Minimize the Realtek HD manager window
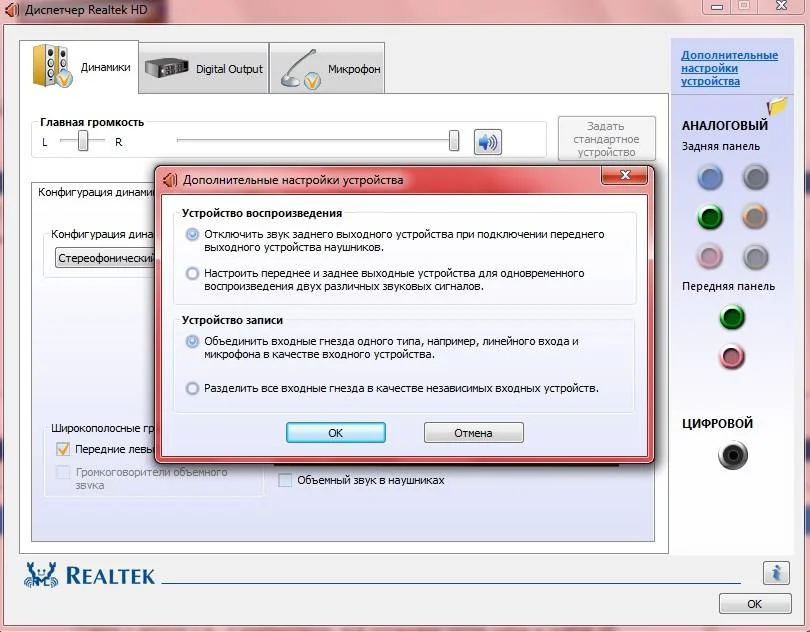The image size is (810, 632). (x=717, y=7)
